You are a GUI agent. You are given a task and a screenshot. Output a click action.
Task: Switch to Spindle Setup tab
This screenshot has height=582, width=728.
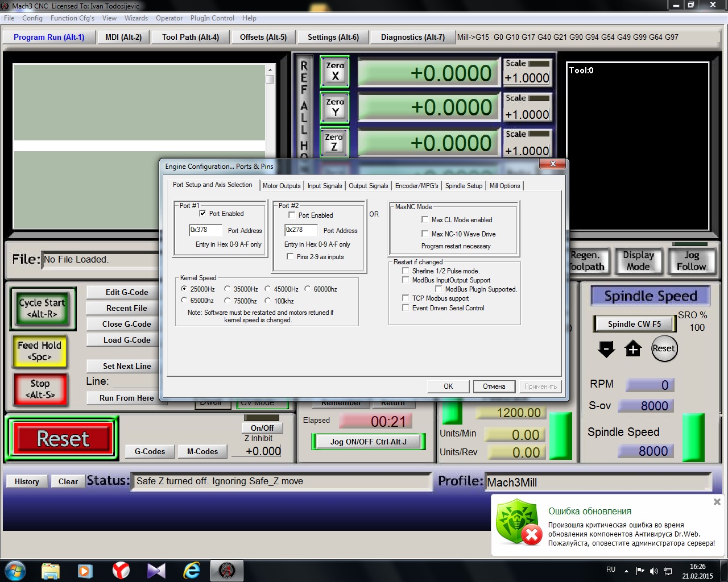[464, 186]
